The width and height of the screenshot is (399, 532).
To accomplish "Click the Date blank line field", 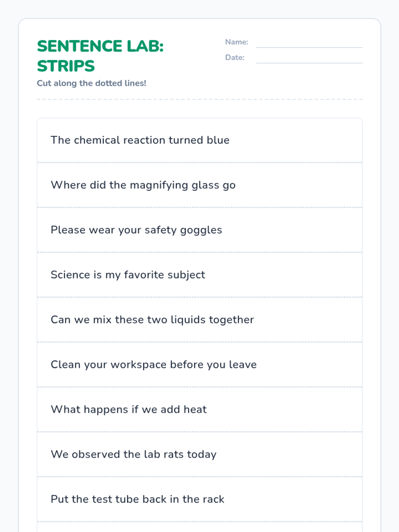I will 309,59.
